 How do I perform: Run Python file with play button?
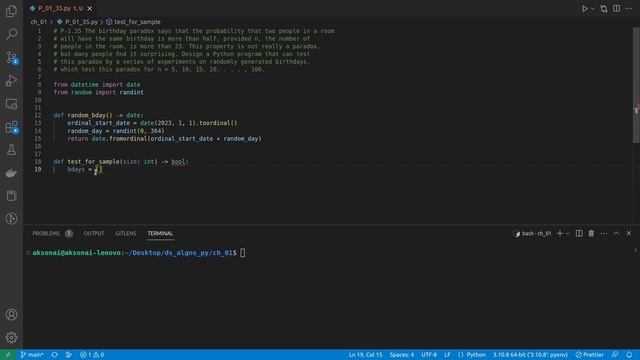click(x=584, y=9)
